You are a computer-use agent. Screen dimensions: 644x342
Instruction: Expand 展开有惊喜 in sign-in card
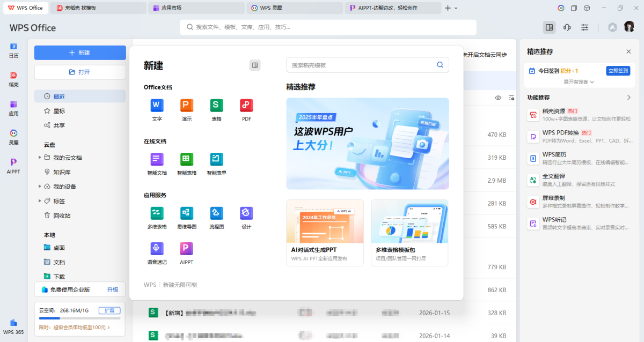(579, 82)
